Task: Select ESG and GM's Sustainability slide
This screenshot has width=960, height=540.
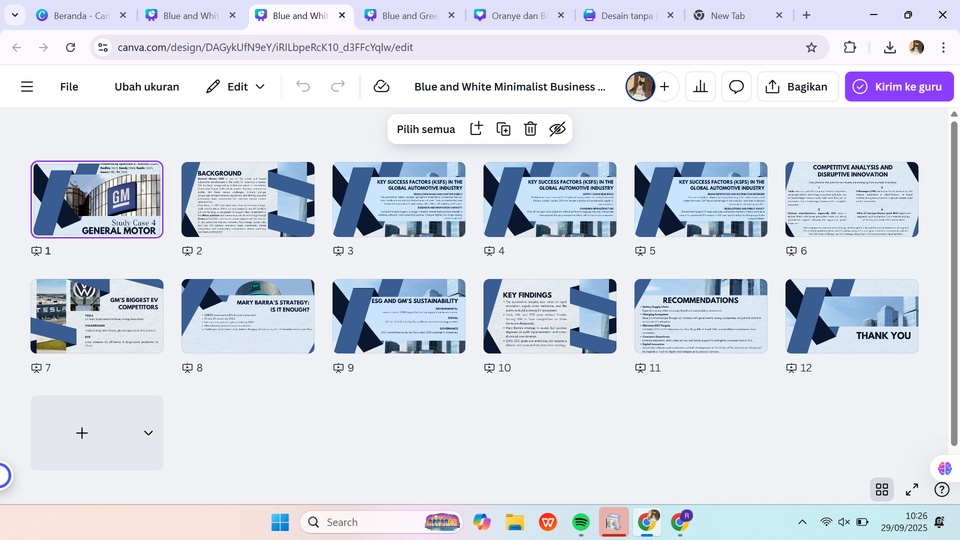Action: 399,317
